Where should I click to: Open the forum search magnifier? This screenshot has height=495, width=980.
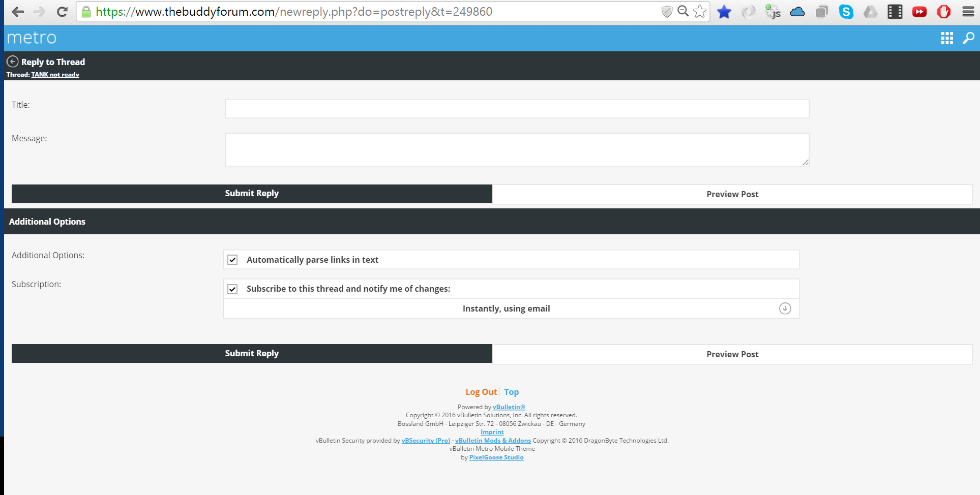tap(969, 38)
